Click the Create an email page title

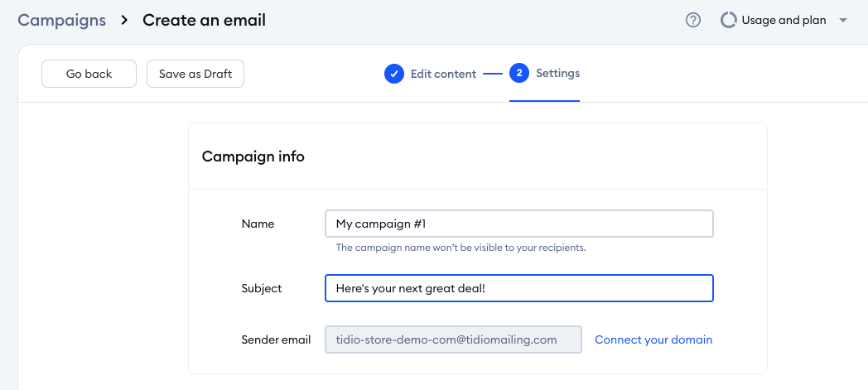point(205,21)
